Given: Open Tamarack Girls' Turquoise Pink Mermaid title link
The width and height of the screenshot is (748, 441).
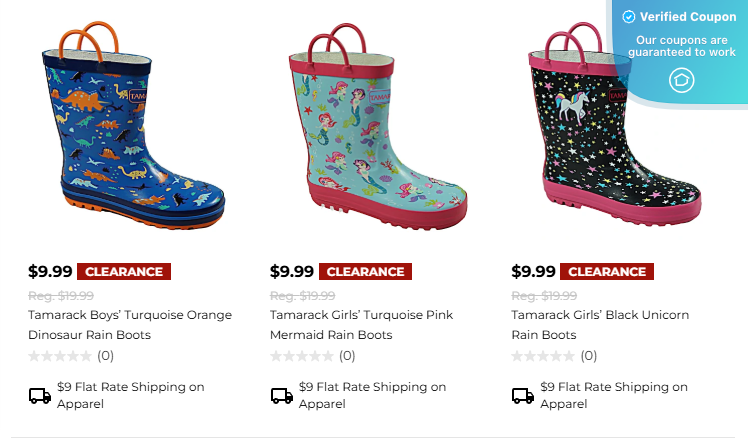Looking at the screenshot, I should pos(361,325).
